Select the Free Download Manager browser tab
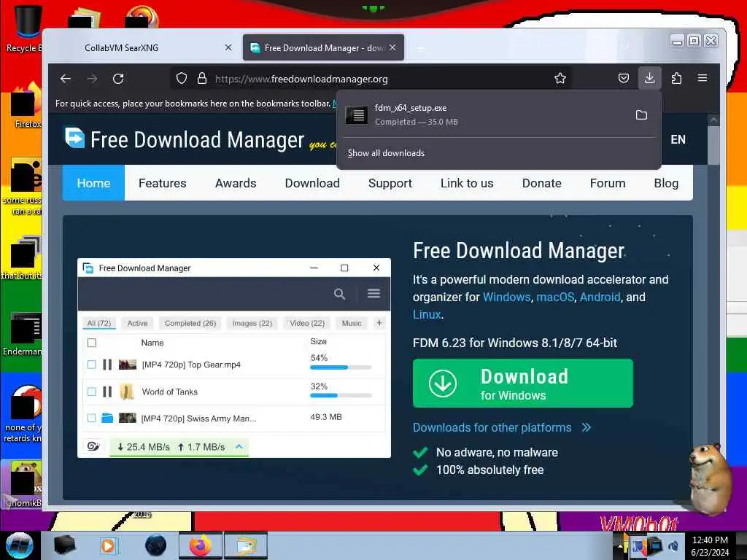Viewport: 747px width, 560px height. [323, 47]
